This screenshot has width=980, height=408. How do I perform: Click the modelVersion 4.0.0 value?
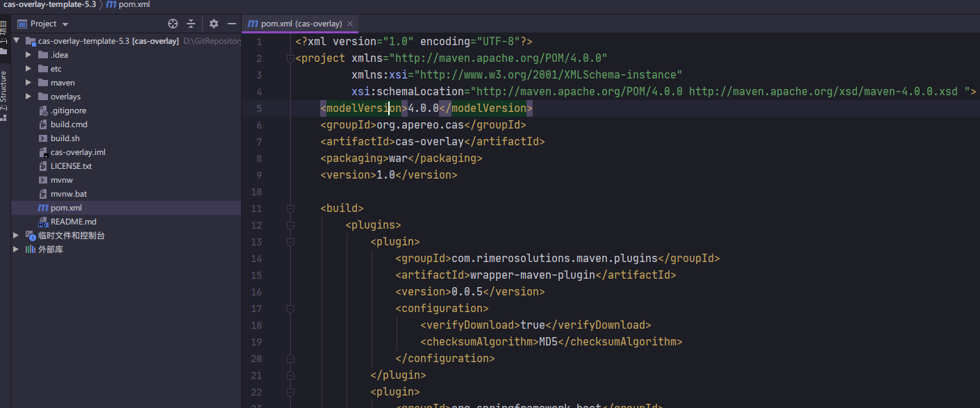(423, 108)
